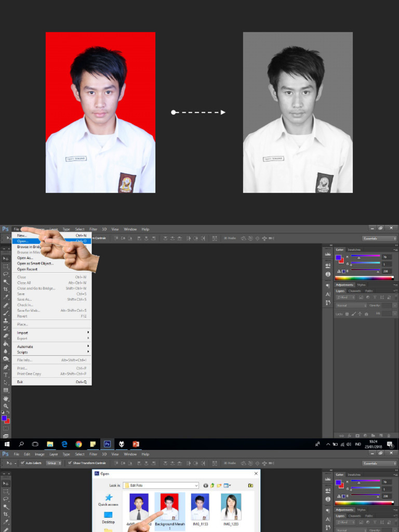Select the Rectangle shape tool in upper window
This screenshot has width=399, height=532.
tap(6, 390)
